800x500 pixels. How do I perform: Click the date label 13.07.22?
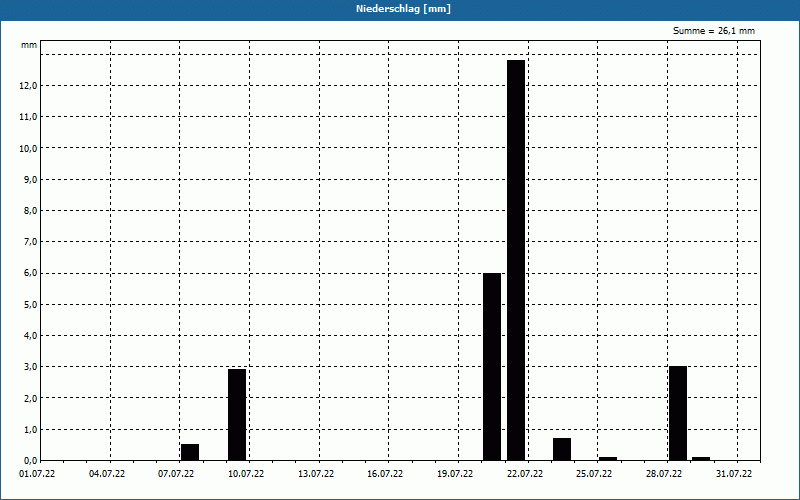[316, 474]
